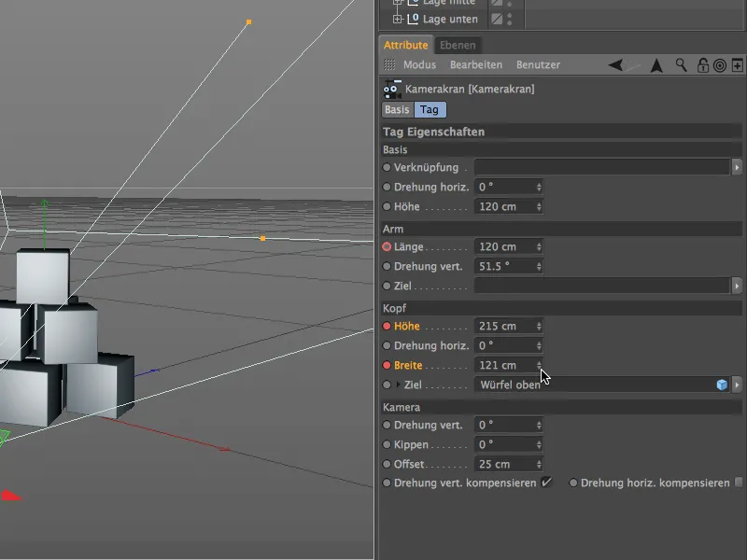This screenshot has height=560, width=747.
Task: Click the back arrow in Attribute manager
Action: [x=615, y=65]
